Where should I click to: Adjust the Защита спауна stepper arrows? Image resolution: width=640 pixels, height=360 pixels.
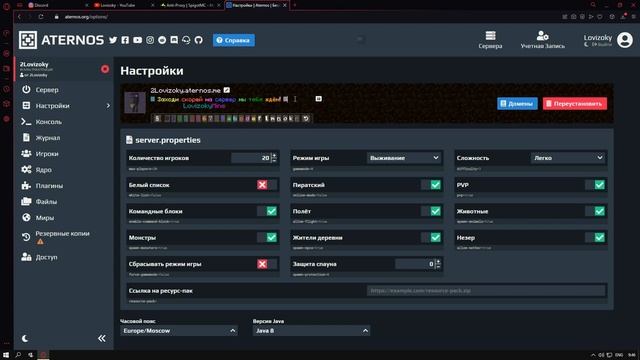pos(438,264)
